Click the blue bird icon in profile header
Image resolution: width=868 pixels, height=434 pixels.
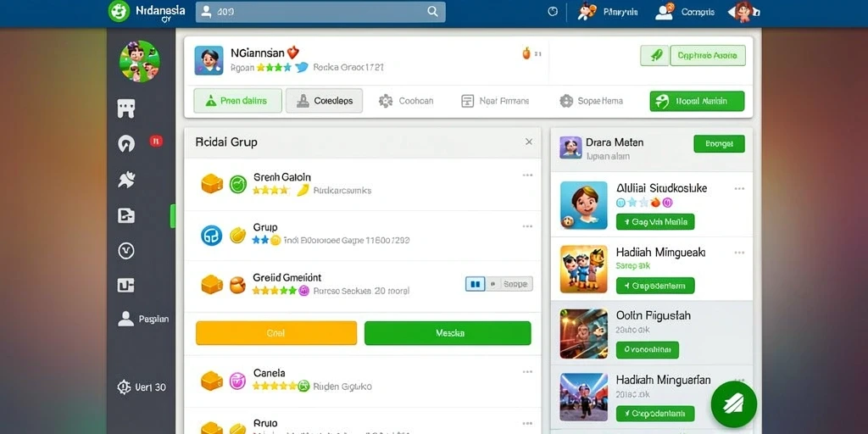[302, 68]
